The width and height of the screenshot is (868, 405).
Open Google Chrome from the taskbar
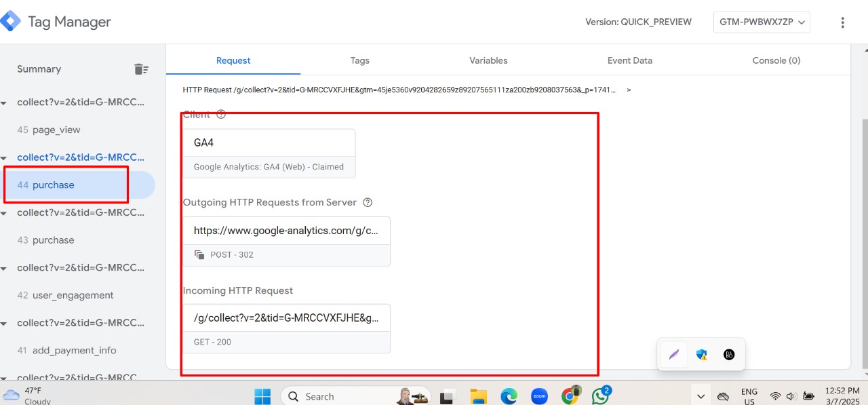[570, 396]
